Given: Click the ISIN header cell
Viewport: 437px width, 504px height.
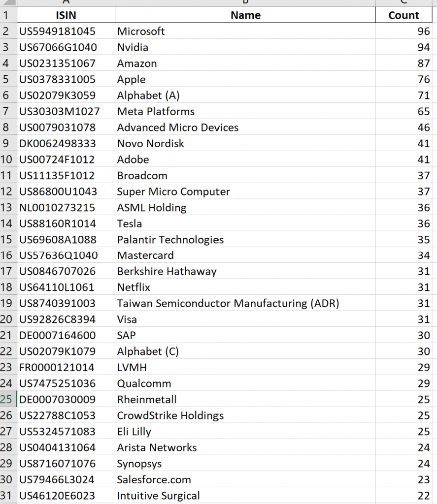Looking at the screenshot, I should (66, 15).
